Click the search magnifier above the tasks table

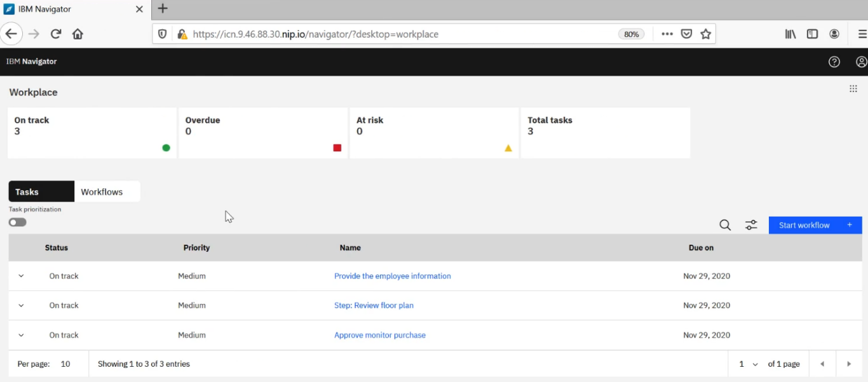click(725, 225)
